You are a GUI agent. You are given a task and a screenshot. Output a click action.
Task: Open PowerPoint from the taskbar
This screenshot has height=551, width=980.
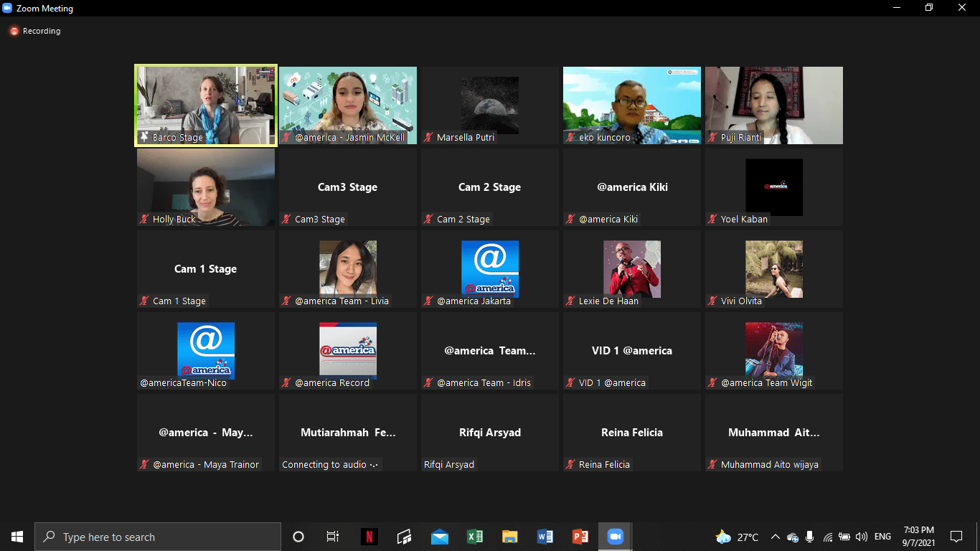pos(580,537)
